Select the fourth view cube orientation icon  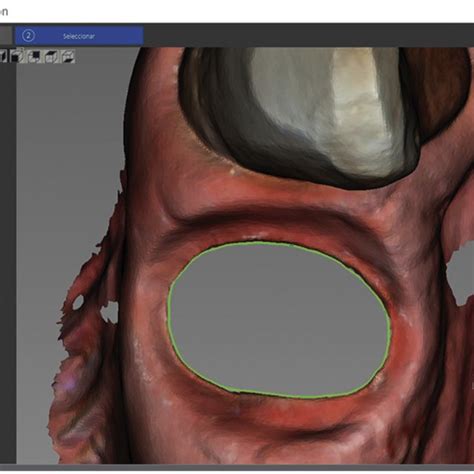pyautogui.click(x=51, y=57)
